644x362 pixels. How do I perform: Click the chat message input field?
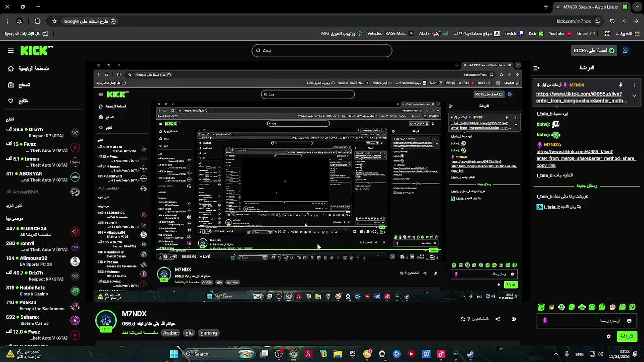(586, 321)
